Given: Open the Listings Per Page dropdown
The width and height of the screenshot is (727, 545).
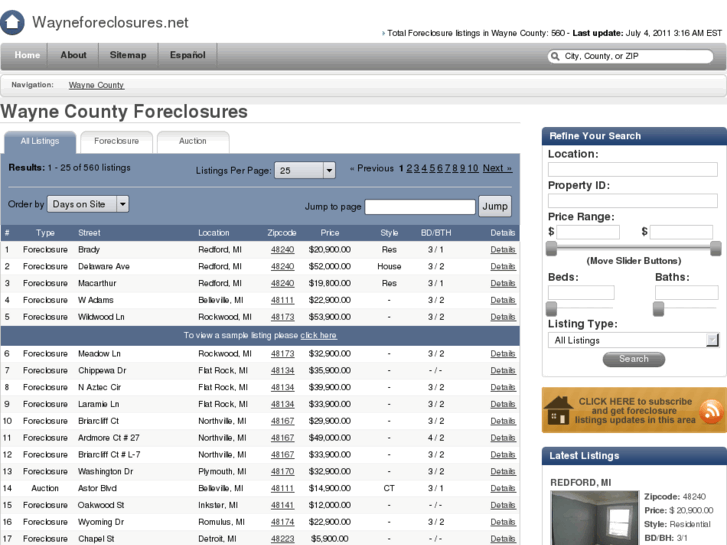Looking at the screenshot, I should (x=305, y=170).
